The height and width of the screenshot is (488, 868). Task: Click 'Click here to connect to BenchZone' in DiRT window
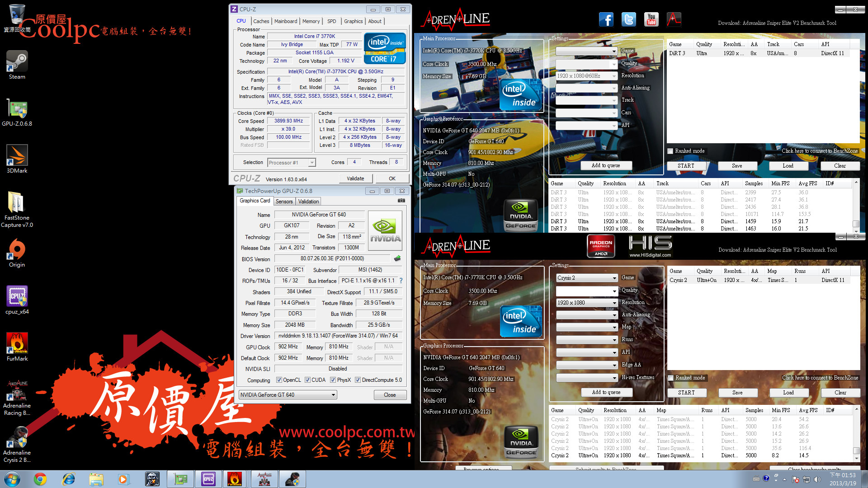pyautogui.click(x=820, y=151)
